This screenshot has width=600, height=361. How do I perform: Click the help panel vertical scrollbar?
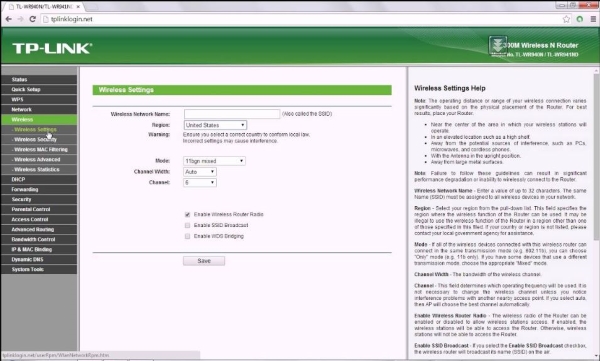[x=597, y=157]
